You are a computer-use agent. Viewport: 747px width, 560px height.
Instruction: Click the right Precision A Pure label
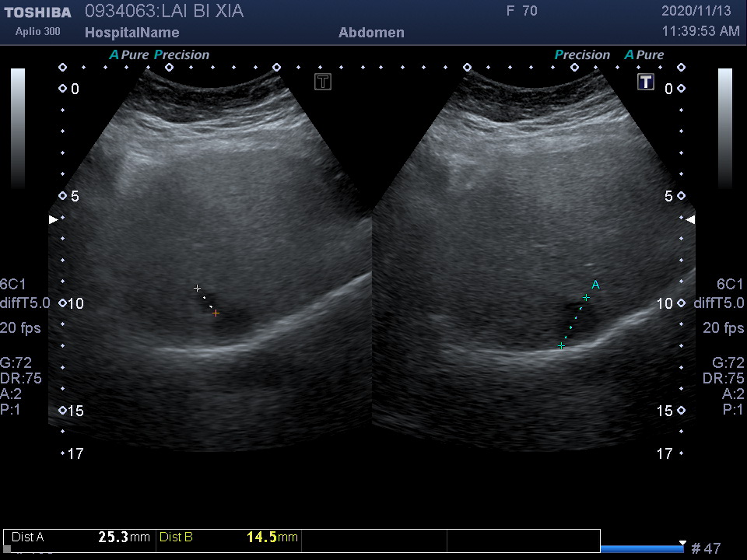609,54
